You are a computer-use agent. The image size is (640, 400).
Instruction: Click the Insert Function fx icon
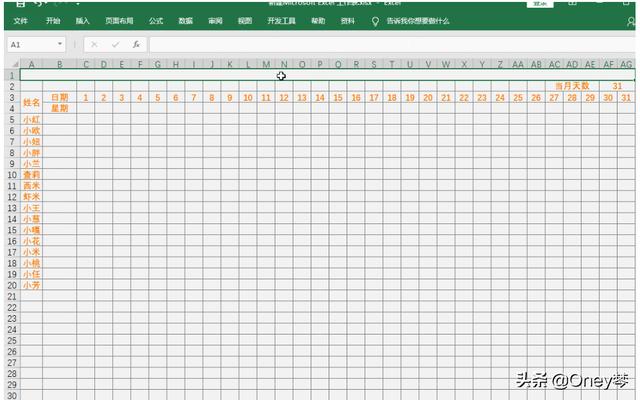point(136,45)
